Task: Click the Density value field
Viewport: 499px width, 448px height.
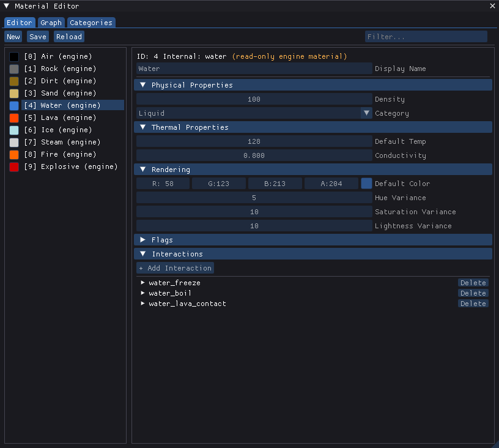Action: tap(254, 99)
